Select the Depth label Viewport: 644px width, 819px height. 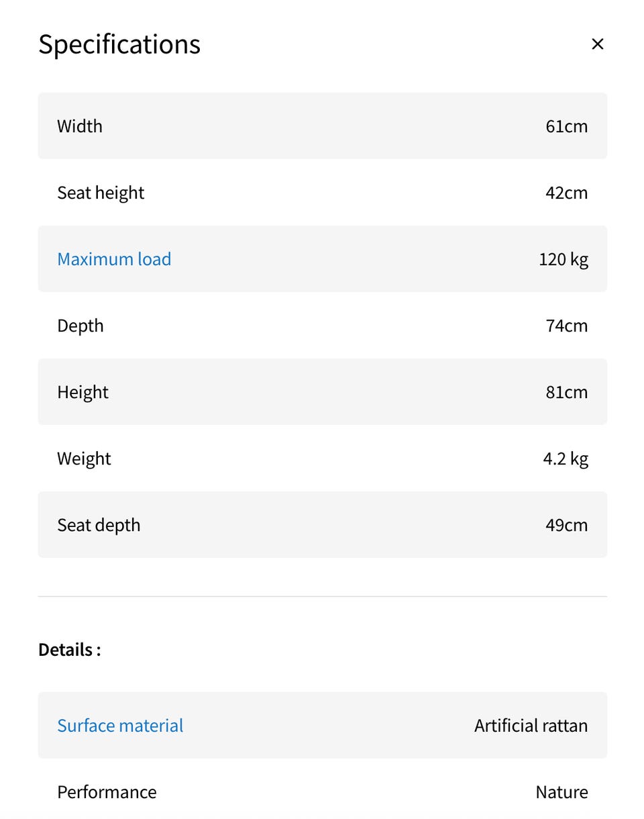(x=80, y=326)
